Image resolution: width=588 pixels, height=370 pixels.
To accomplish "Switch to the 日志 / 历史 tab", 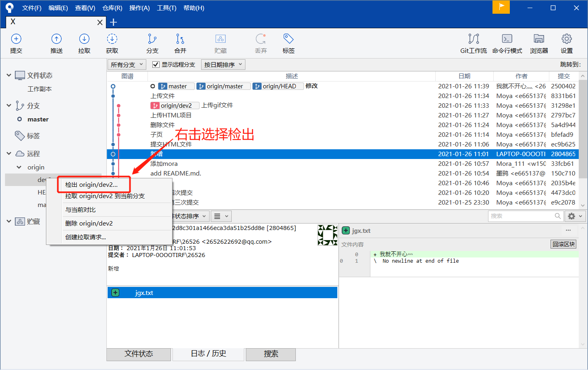I will [208, 354].
